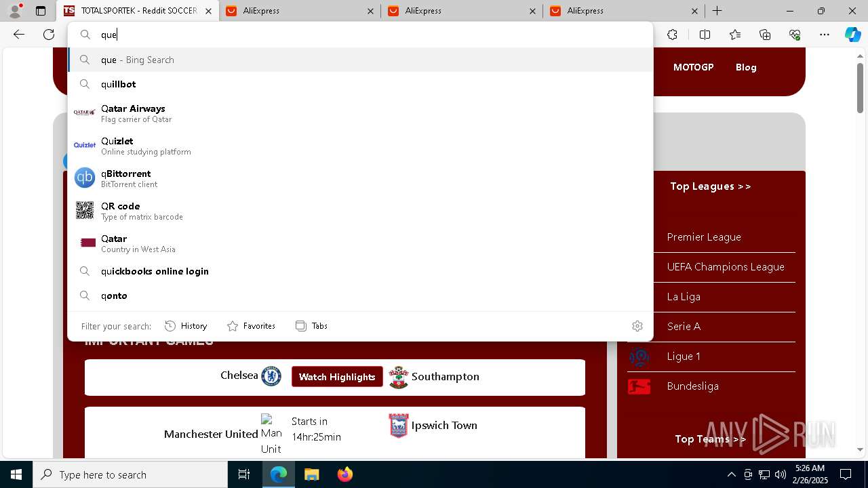The height and width of the screenshot is (488, 868).
Task: Open the Collections icon
Action: [x=765, y=35]
